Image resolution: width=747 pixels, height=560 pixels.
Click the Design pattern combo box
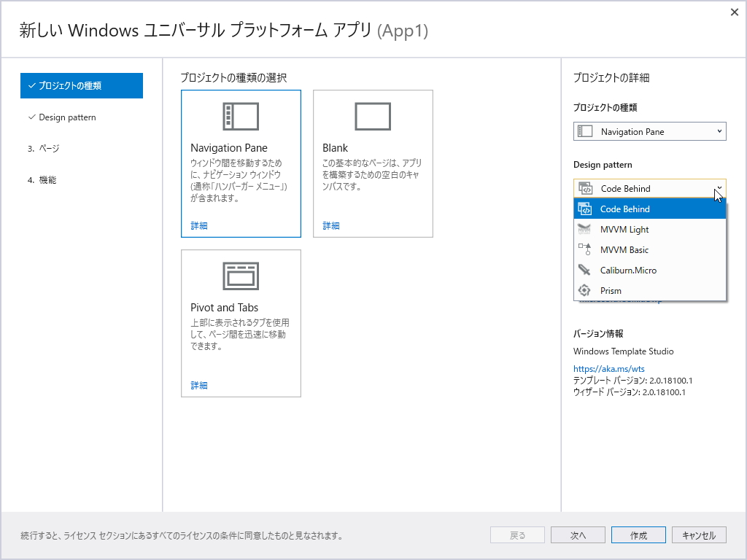tap(649, 188)
